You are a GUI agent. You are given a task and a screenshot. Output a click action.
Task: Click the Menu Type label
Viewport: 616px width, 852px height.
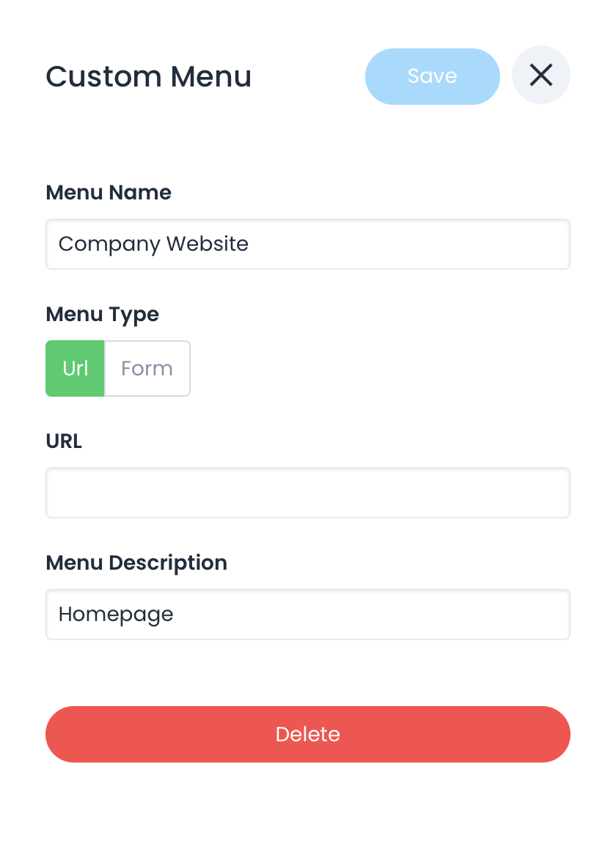(102, 315)
